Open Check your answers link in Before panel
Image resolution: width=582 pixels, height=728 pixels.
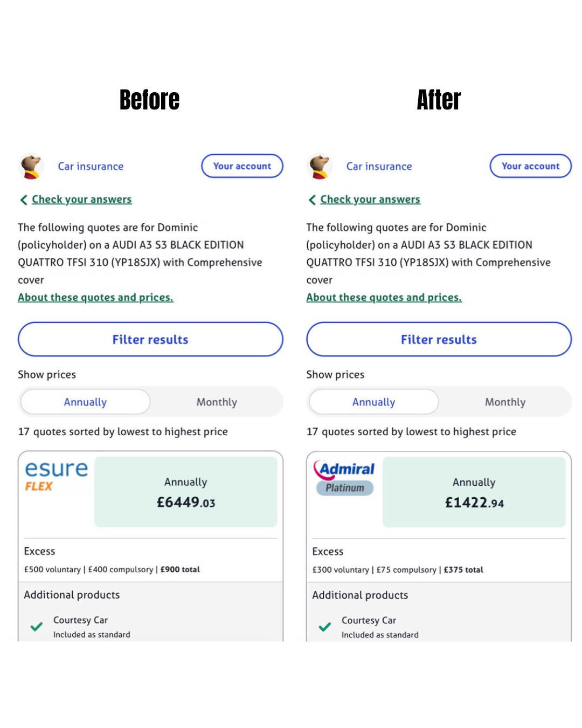(x=82, y=200)
